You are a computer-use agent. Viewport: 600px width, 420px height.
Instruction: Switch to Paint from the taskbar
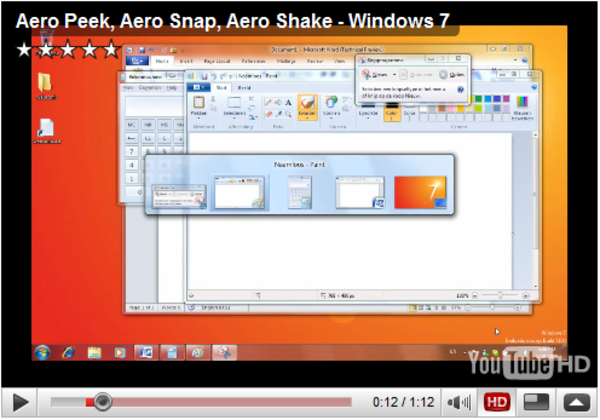[x=198, y=352]
